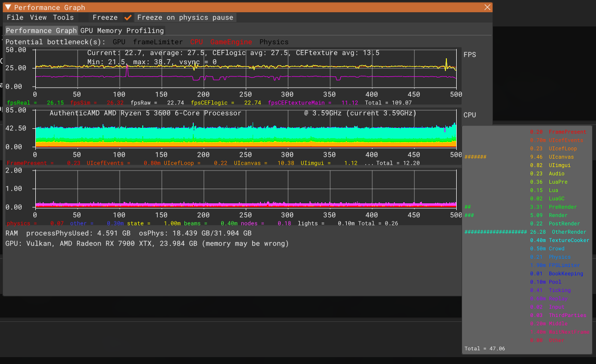The height and width of the screenshot is (364, 596).
Task: Click the red CPU bottleneck label
Action: pyautogui.click(x=196, y=42)
